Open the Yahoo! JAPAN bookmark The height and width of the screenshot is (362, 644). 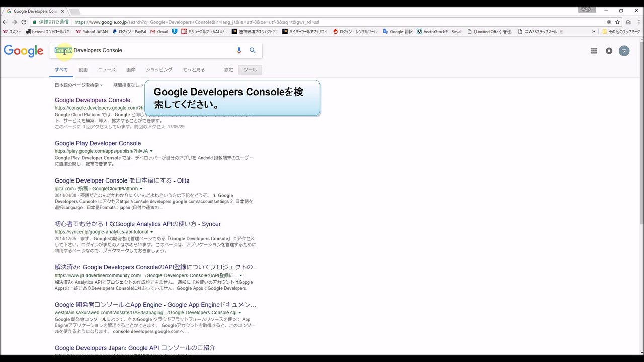click(92, 32)
